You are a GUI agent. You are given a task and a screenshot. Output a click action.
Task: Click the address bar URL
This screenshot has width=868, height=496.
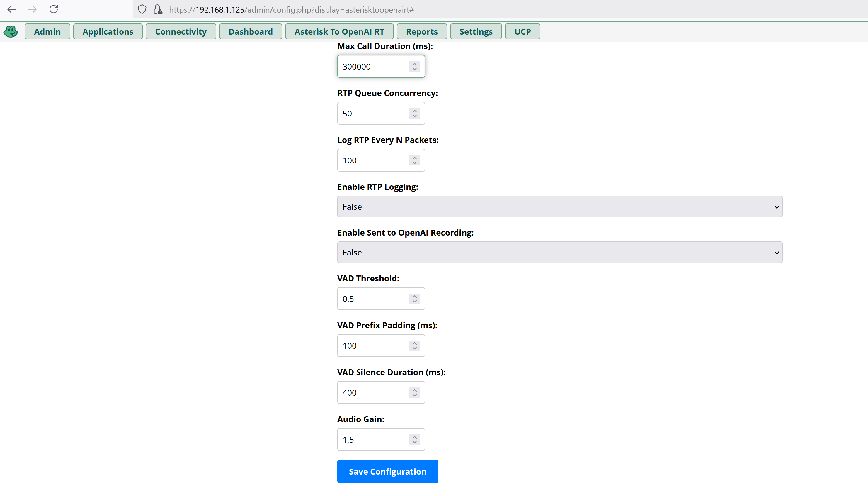coord(291,10)
